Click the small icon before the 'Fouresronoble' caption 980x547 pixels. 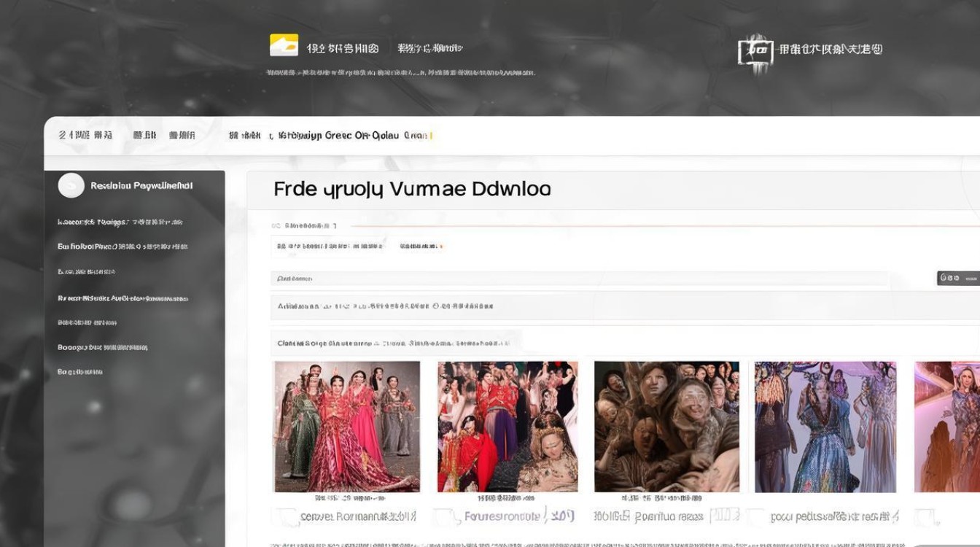point(446,517)
